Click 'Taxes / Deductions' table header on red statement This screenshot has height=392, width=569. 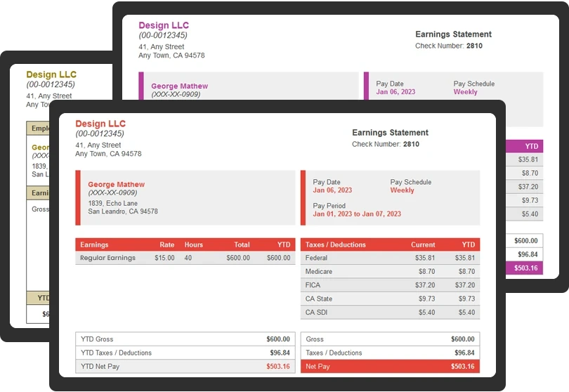[x=335, y=244]
